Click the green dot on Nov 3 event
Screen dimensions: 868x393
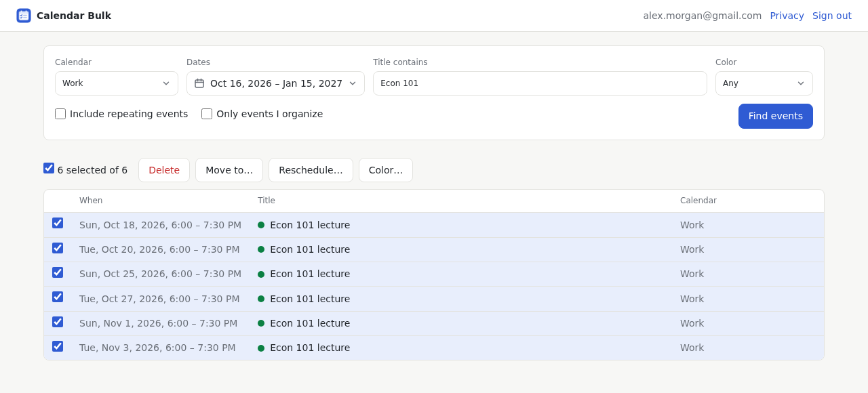261,348
